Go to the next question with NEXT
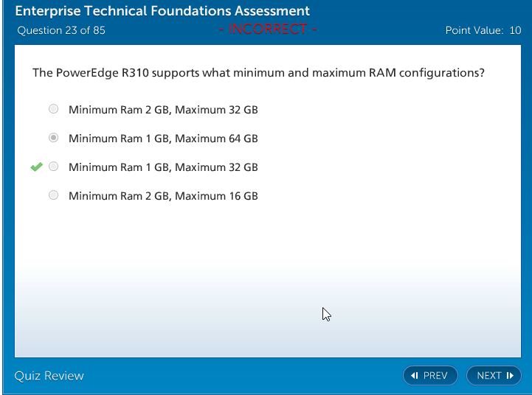The image size is (532, 395). pos(494,376)
